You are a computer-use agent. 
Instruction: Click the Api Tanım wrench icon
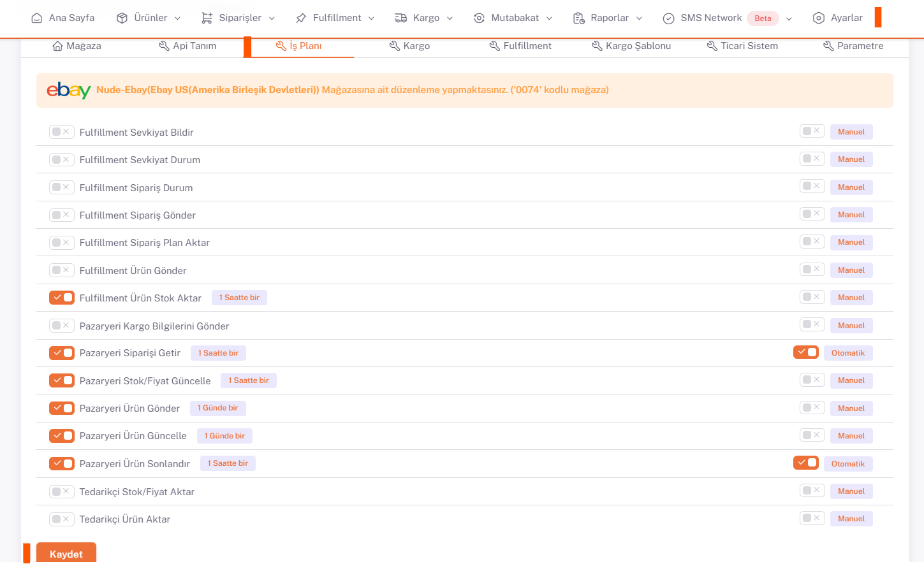click(164, 46)
